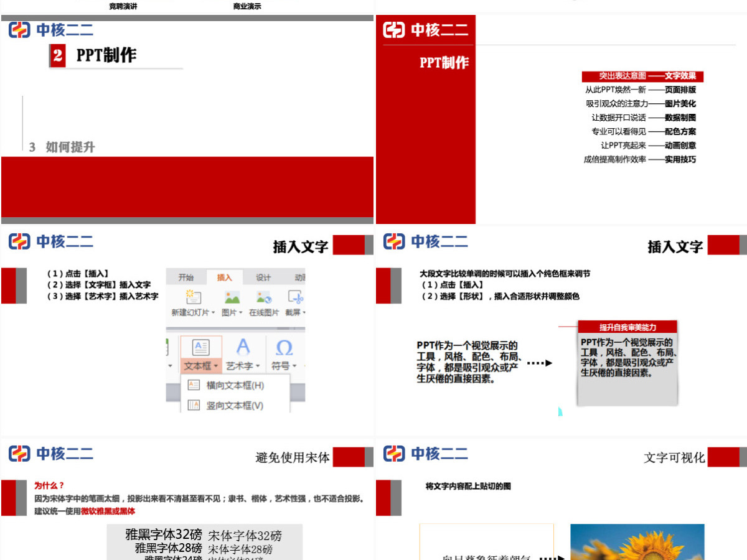The width and height of the screenshot is (747, 560).
Task: Switch to the 开始 ribbon tab
Action: point(186,278)
